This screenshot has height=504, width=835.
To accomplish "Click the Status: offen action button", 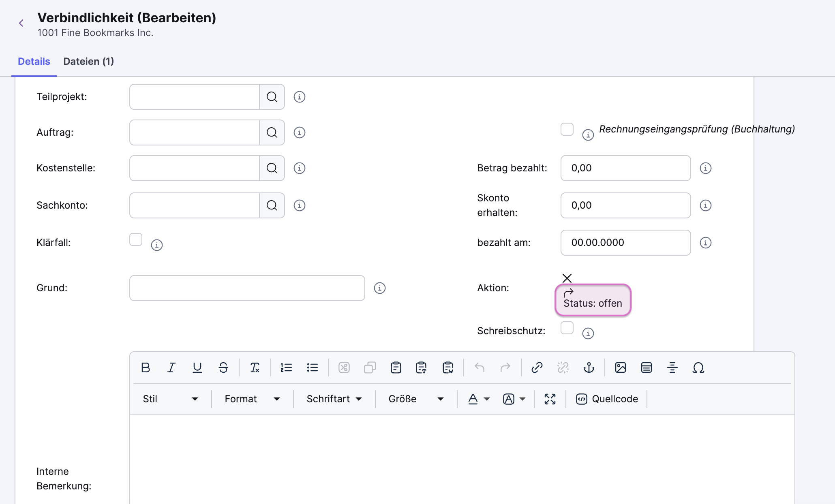I will click(593, 300).
